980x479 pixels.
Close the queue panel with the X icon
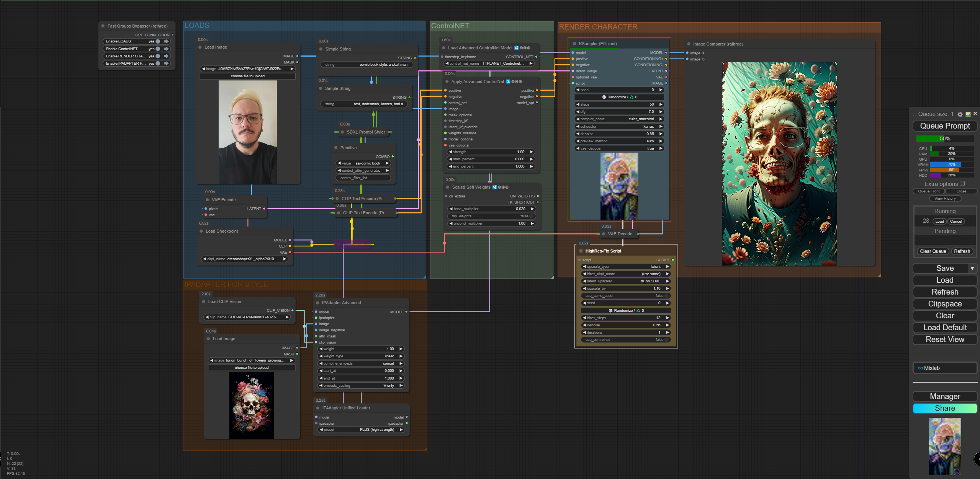[975, 114]
